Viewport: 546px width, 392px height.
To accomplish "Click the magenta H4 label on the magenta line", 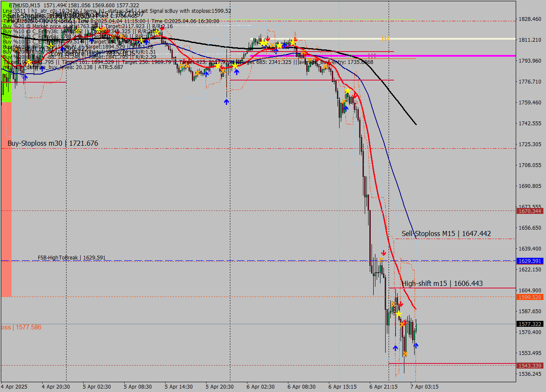I will pyautogui.click(x=372, y=56).
